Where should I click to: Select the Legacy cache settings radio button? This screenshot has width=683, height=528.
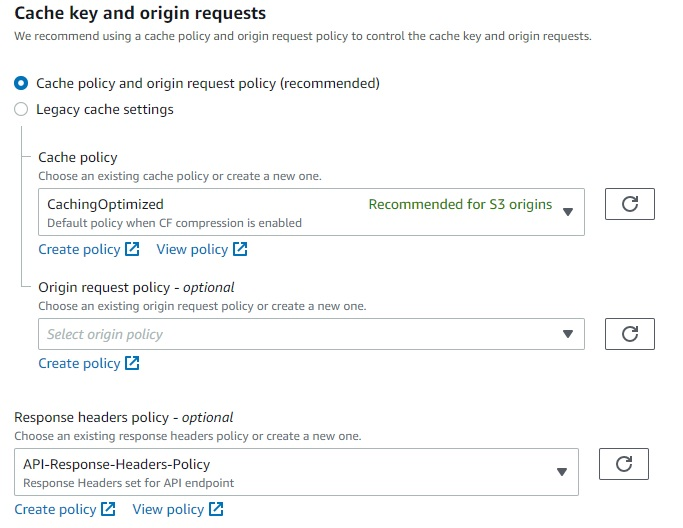pos(21,109)
